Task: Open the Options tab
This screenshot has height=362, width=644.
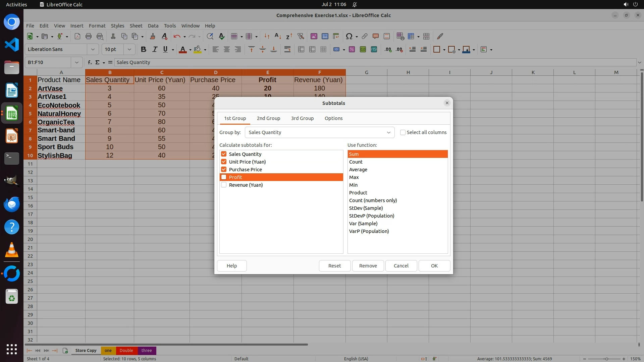Action: pos(333,118)
